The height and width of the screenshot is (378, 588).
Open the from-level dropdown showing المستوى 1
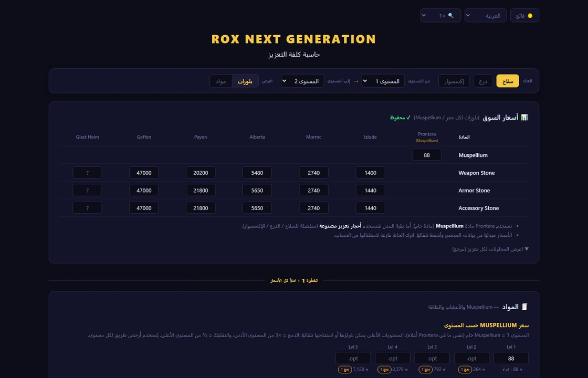tap(383, 81)
